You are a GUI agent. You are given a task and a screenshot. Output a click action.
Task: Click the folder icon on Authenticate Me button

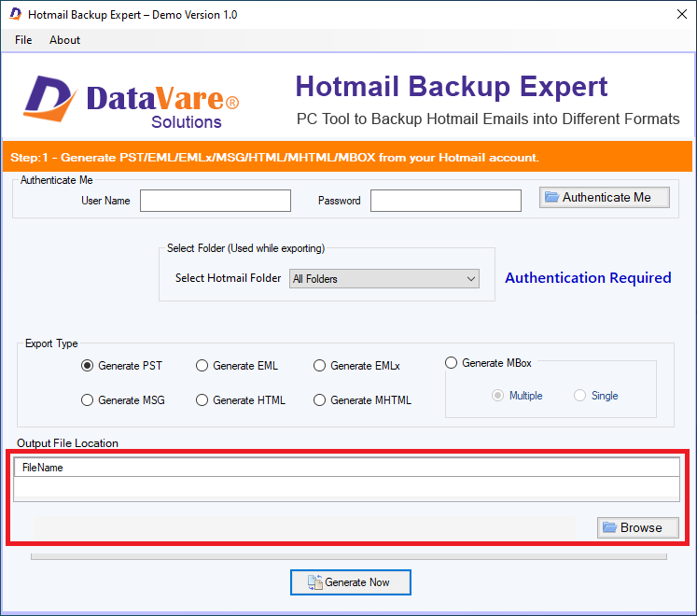(x=551, y=197)
